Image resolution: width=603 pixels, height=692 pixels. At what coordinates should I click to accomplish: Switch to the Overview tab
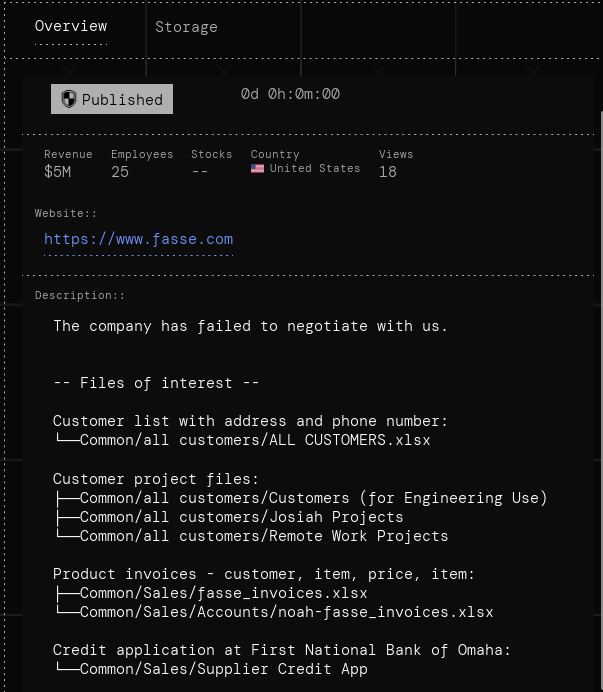click(x=71, y=27)
